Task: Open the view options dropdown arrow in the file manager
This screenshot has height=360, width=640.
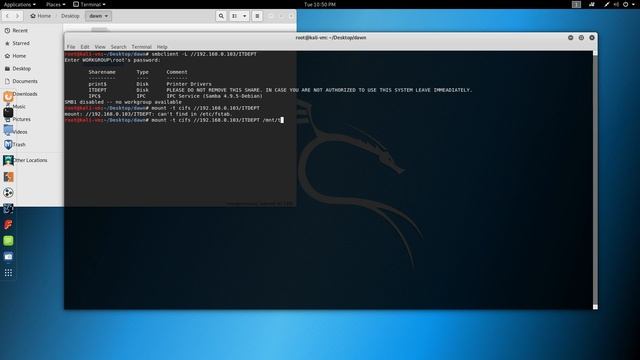Action: tap(244, 16)
